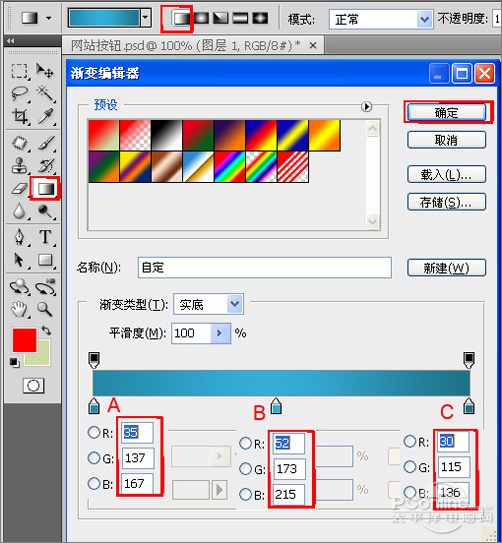
Task: Click the 取消 button
Action: coord(447,140)
